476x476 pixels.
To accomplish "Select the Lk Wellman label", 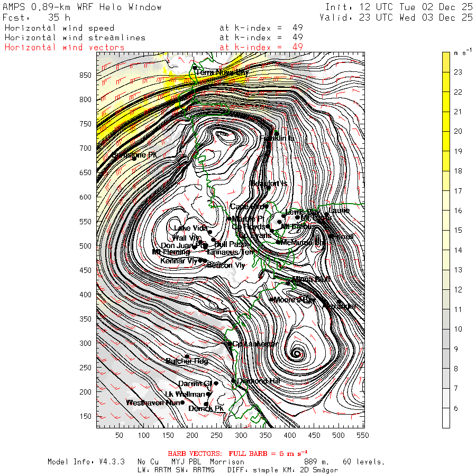I will tap(185, 394).
